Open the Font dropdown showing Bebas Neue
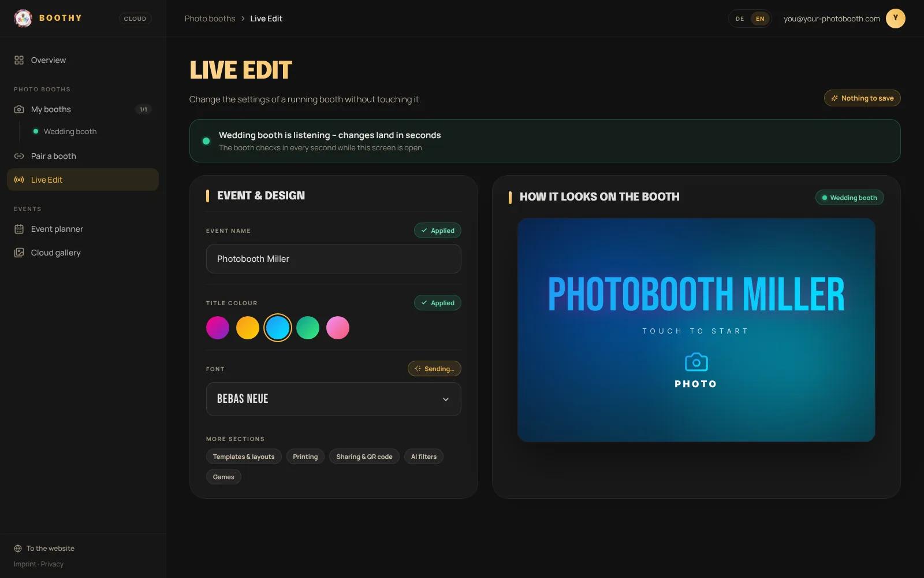 (x=334, y=399)
